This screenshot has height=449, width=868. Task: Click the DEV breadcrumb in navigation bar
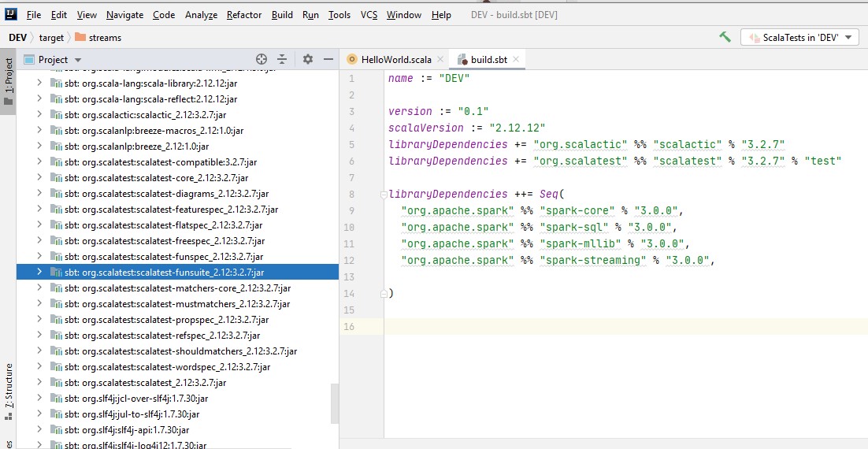[x=17, y=38]
